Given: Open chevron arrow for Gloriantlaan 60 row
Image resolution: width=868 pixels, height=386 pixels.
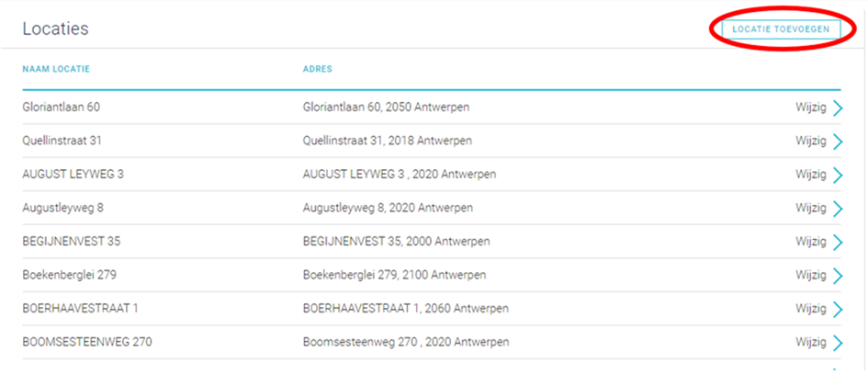Looking at the screenshot, I should click(x=838, y=108).
